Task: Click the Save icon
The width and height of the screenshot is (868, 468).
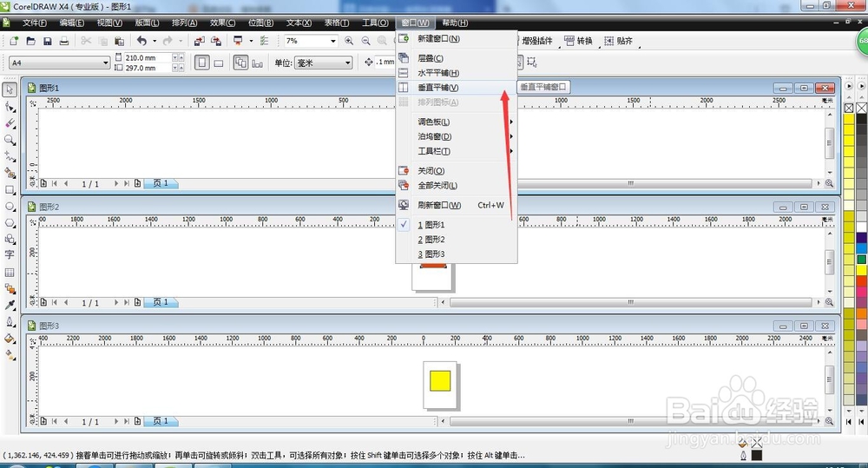Action: (x=48, y=41)
